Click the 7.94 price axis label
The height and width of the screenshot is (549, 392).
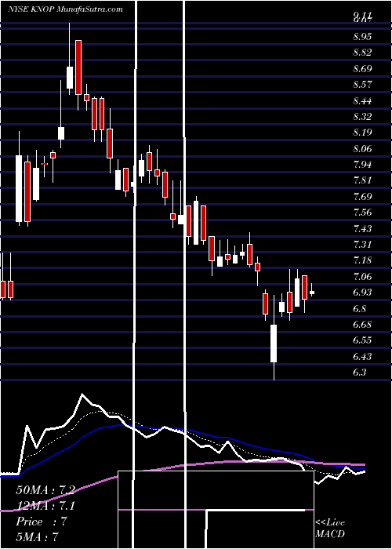pyautogui.click(x=362, y=164)
